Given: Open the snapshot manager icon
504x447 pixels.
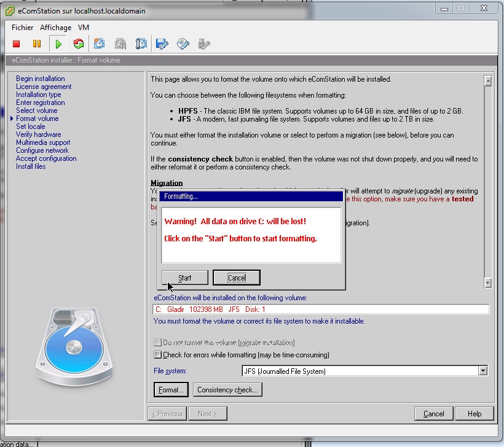Looking at the screenshot, I should point(141,44).
